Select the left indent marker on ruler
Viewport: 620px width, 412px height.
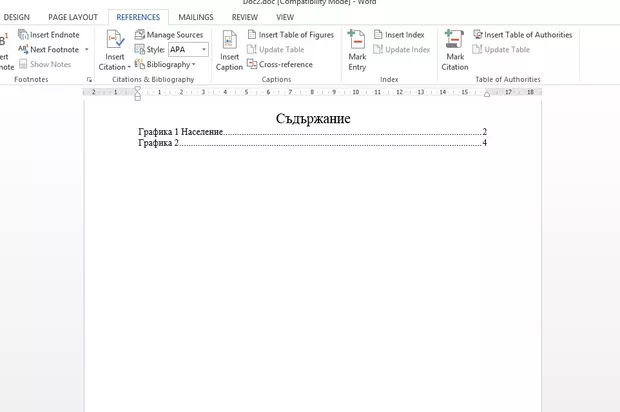tap(137, 97)
